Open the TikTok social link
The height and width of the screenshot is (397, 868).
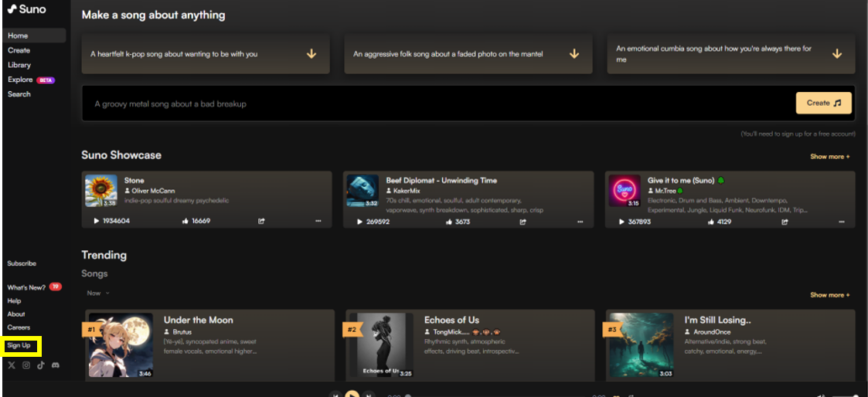[40, 365]
